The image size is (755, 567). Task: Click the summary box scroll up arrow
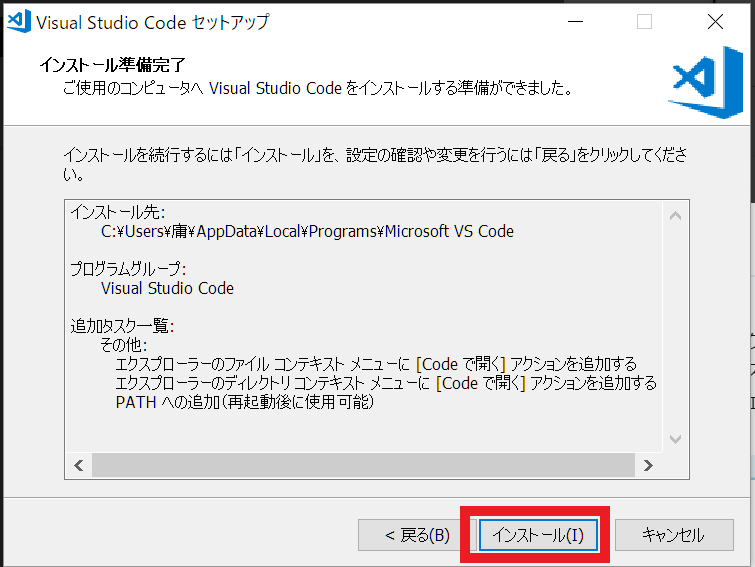(x=676, y=216)
